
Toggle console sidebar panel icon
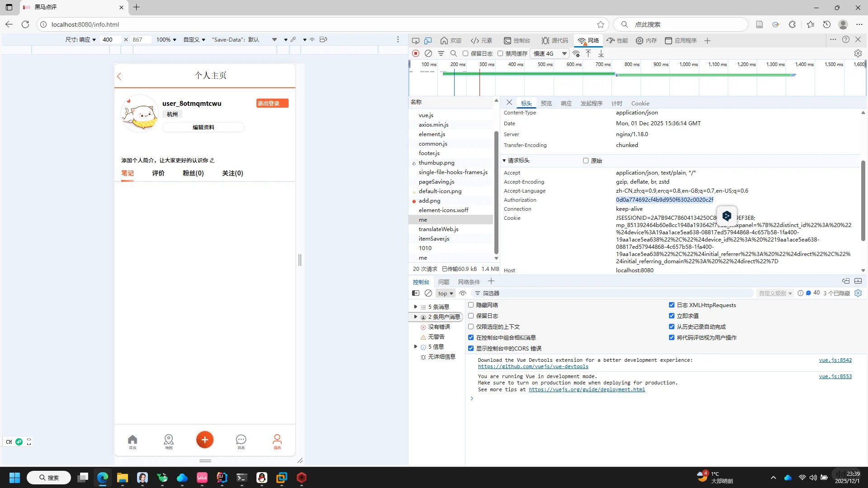[416, 293]
